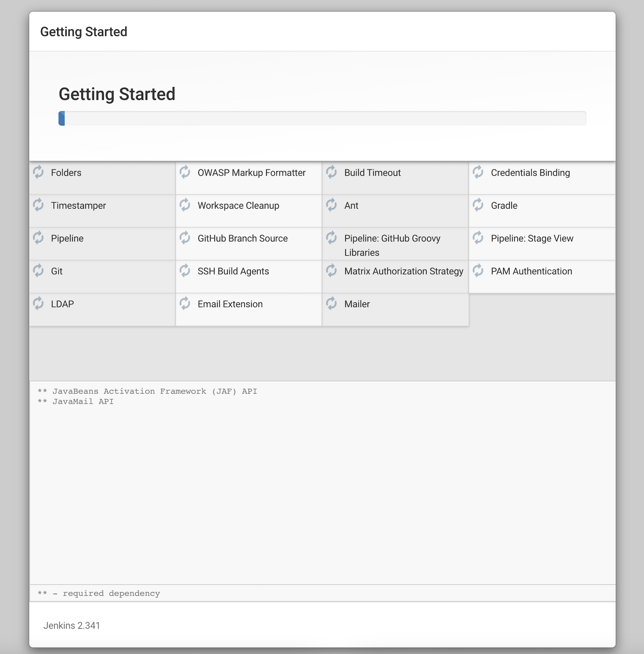This screenshot has width=644, height=654.
Task: Select the Credentials Binding label
Action: [x=530, y=173]
